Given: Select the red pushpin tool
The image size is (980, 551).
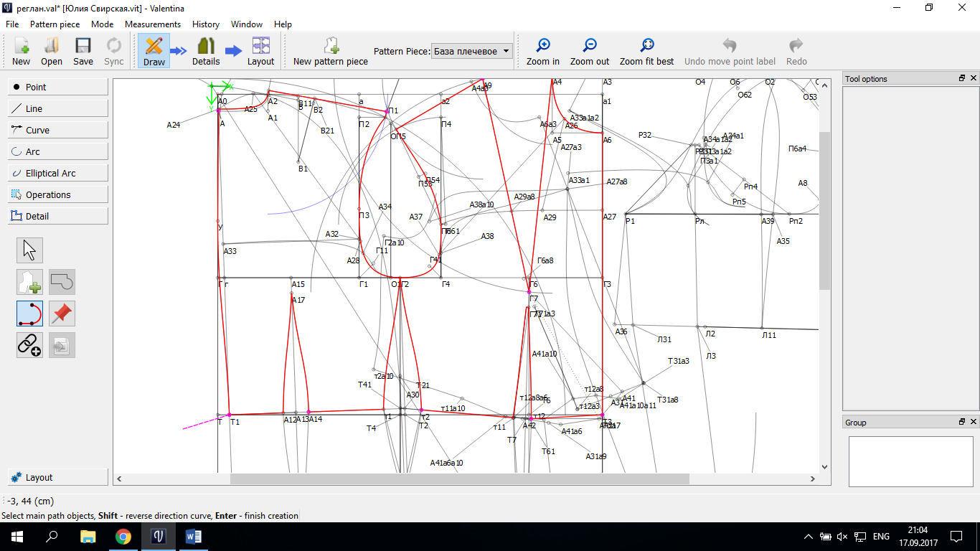Looking at the screenshot, I should point(62,314).
